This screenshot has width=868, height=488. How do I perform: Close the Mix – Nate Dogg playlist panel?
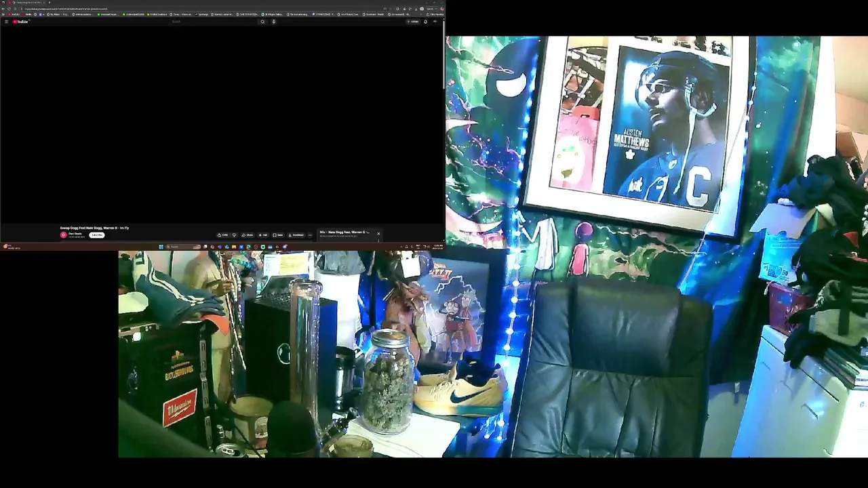pyautogui.click(x=378, y=234)
